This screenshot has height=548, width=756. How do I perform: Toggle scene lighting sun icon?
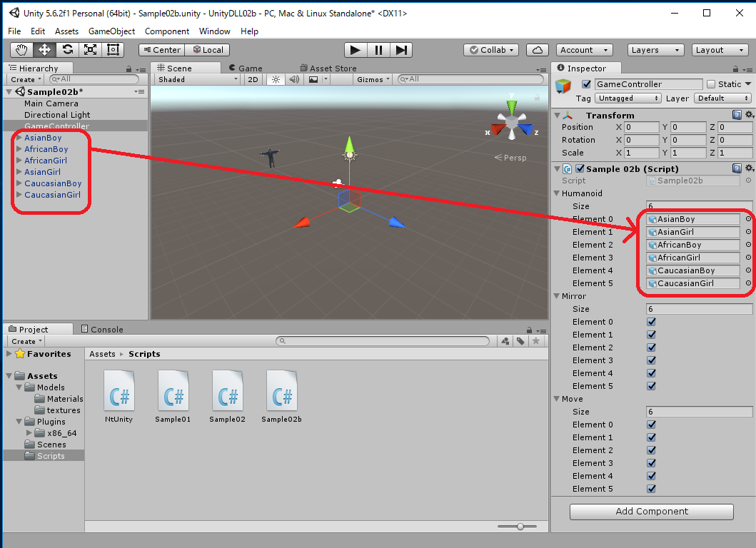click(276, 79)
